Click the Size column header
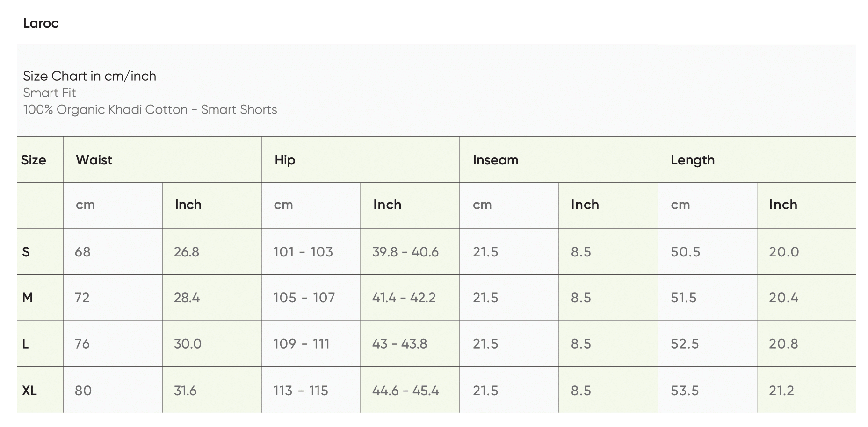Viewport: 868px width, 427px height. (x=34, y=160)
